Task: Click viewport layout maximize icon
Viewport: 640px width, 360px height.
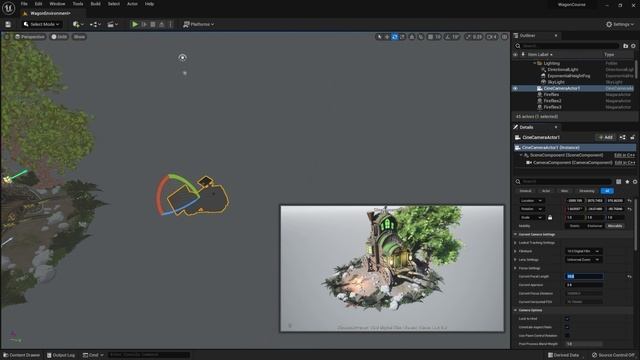Action: (x=504, y=37)
